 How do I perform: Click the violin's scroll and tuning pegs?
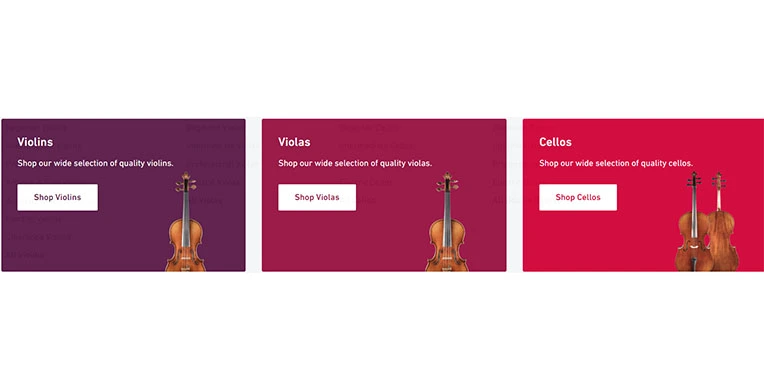pos(186,182)
